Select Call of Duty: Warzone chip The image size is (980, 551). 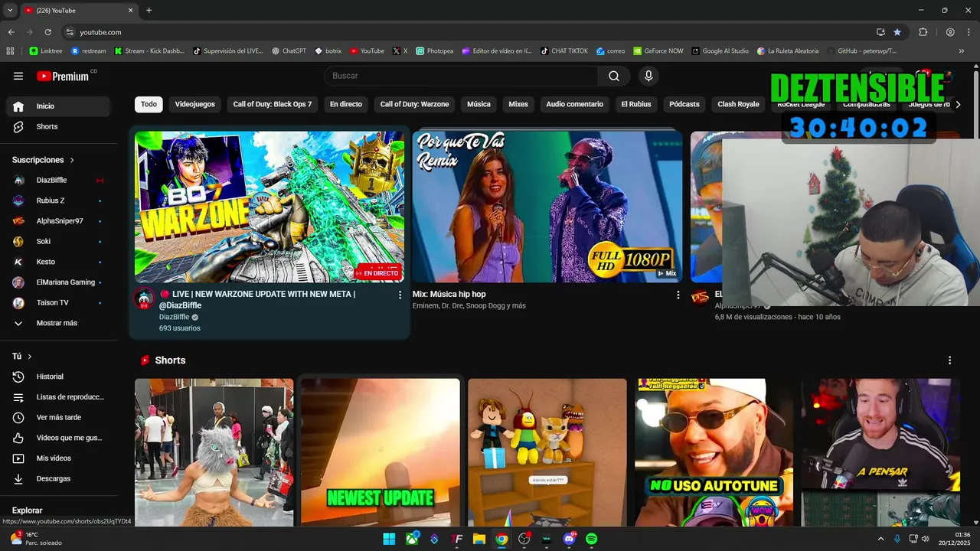pos(415,104)
